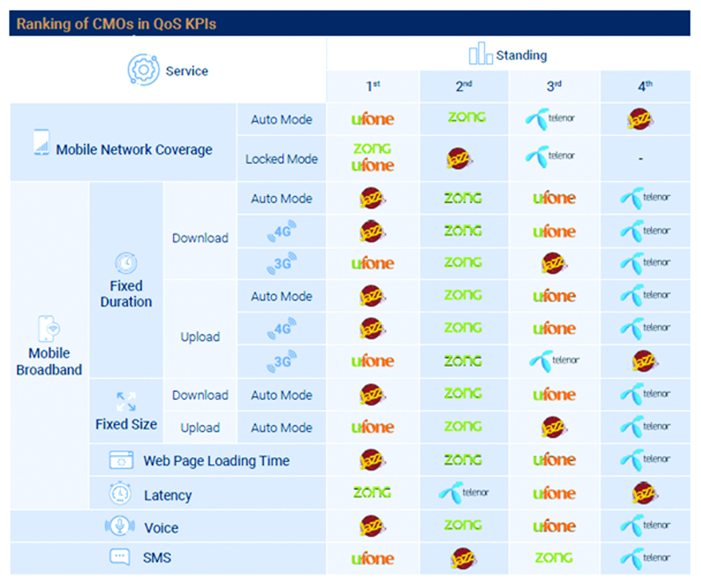701x588 pixels.
Task: Select the Telenor logo in Coverage Locked Mode row
Action: 550,157
